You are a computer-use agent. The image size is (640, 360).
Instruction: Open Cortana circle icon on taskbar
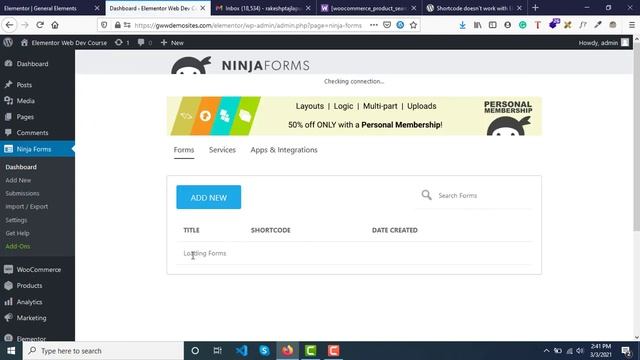[x=195, y=351]
